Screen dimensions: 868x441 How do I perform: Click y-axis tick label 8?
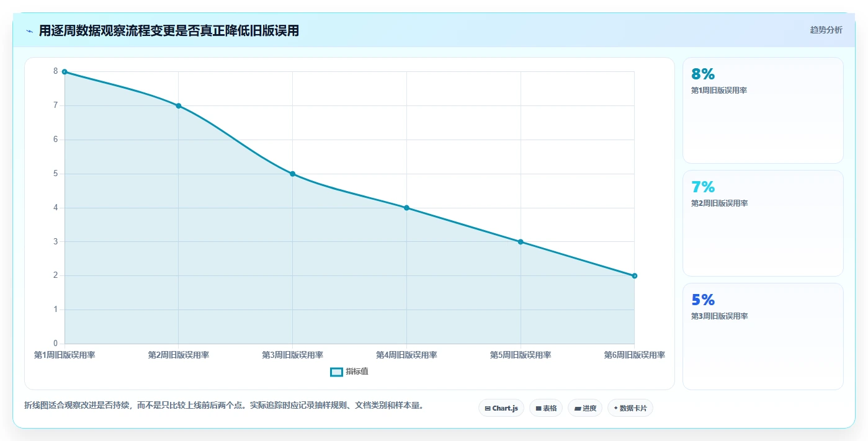55,71
